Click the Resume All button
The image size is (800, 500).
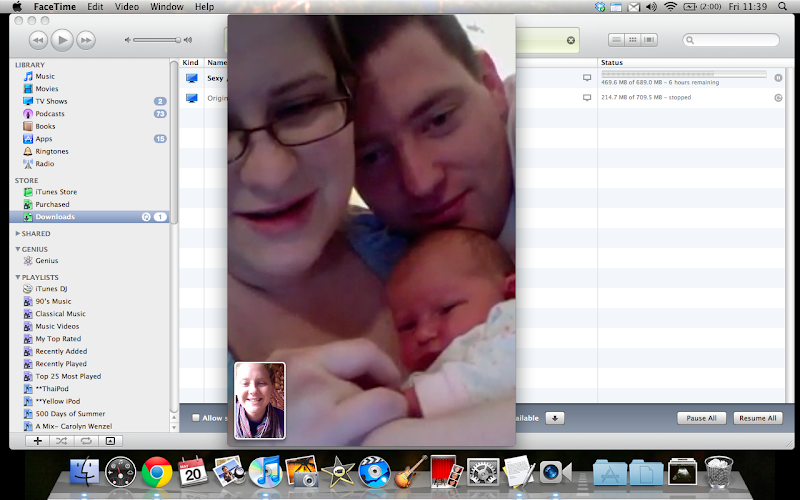coord(758,418)
